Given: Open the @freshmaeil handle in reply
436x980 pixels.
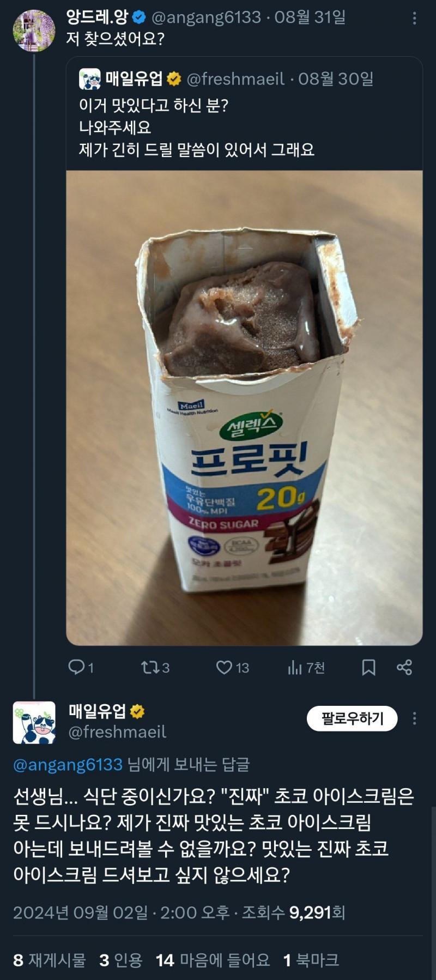Looking at the screenshot, I should [117, 731].
